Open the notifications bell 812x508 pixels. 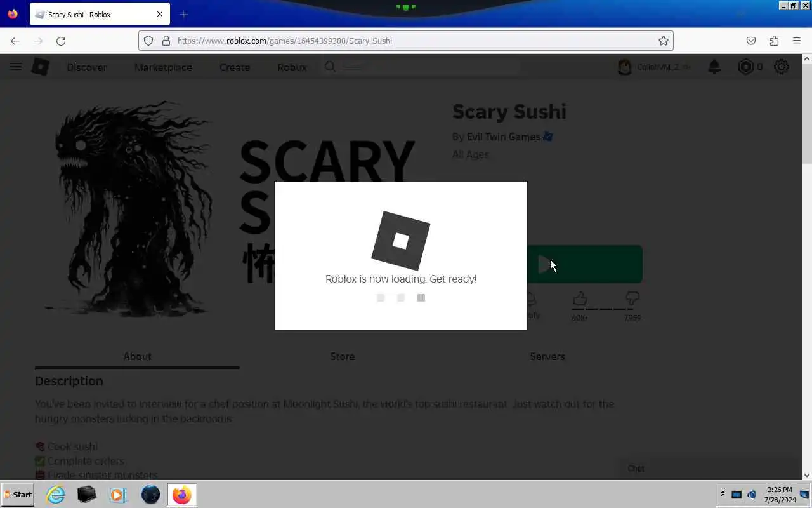tap(714, 67)
